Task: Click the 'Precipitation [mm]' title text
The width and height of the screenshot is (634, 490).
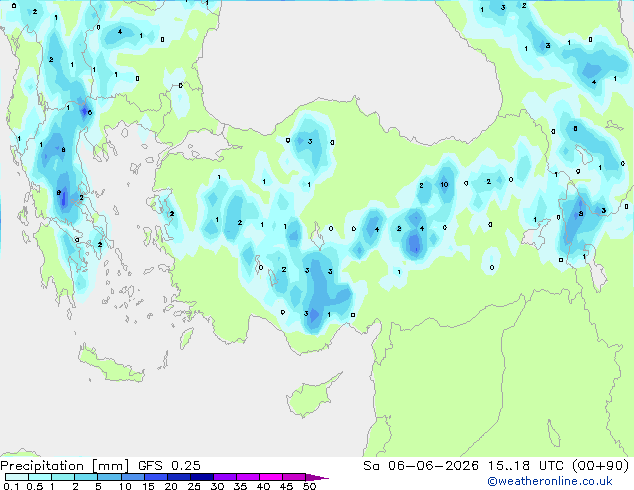Action: [x=65, y=466]
